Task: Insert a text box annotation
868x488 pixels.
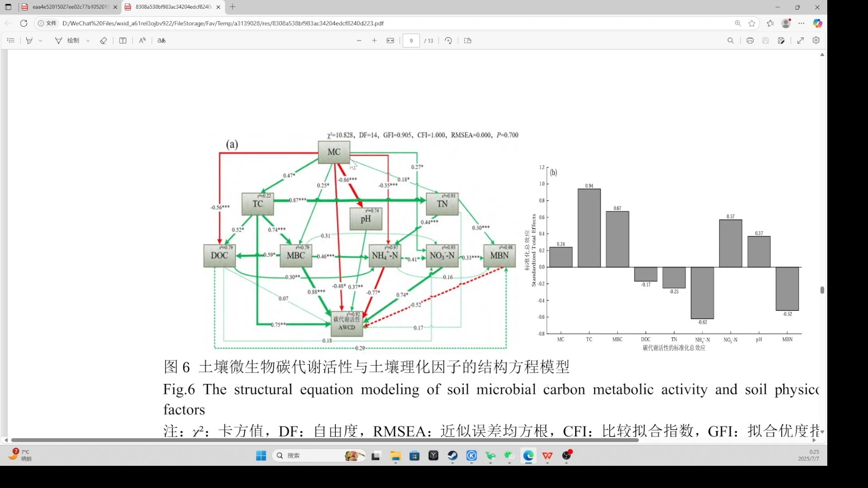Action: click(123, 40)
